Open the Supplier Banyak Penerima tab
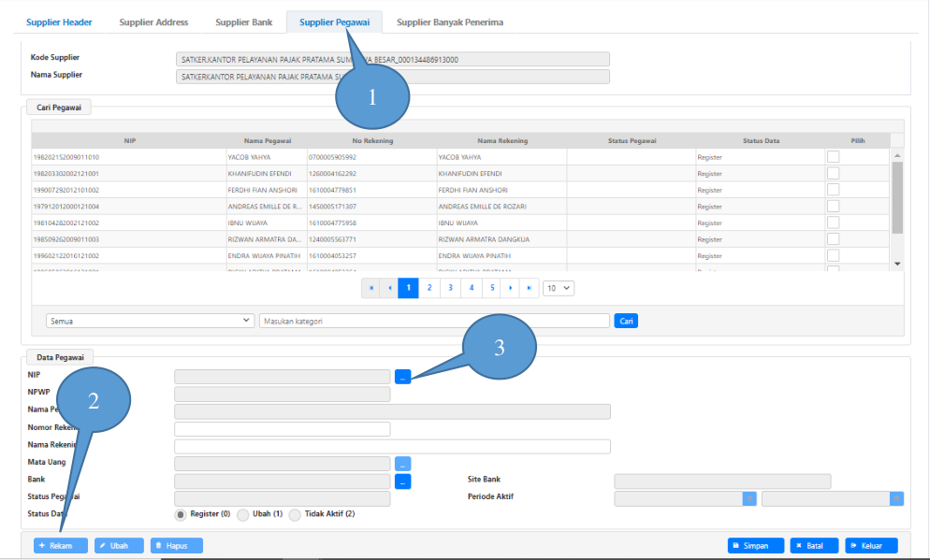This screenshot has width=930, height=560. click(x=450, y=22)
